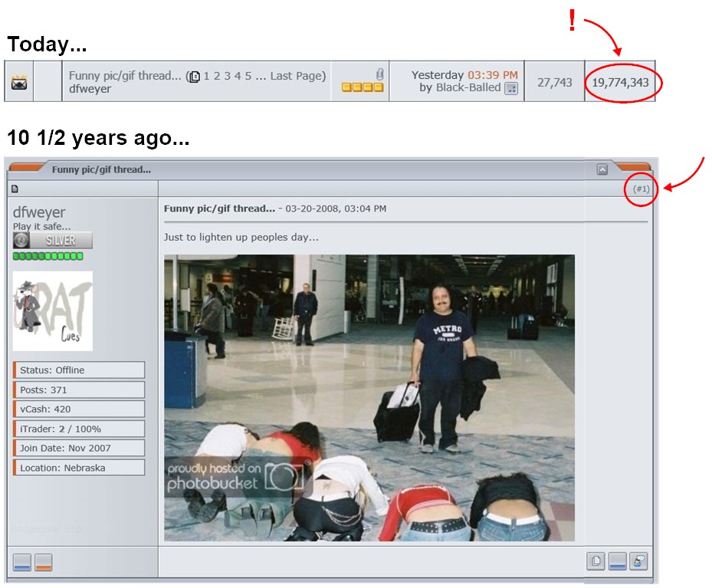This screenshot has height=588, width=712.
Task: Open the Funny pic/gif thread title link
Action: coord(125,75)
